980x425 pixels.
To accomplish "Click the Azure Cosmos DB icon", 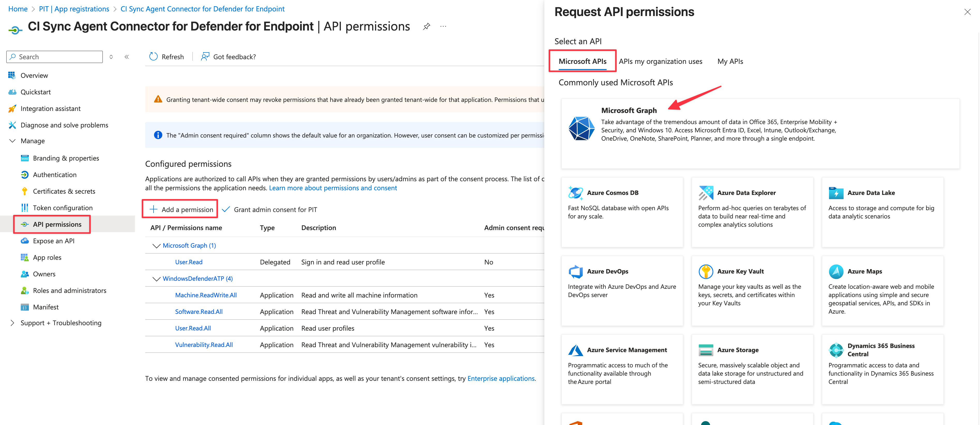I will pyautogui.click(x=575, y=193).
